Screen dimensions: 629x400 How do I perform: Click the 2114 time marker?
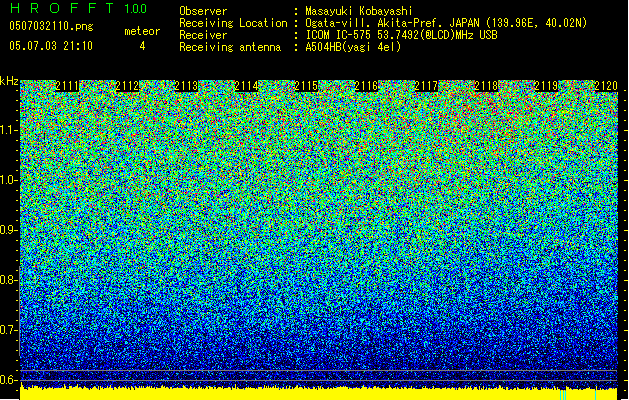tap(246, 86)
